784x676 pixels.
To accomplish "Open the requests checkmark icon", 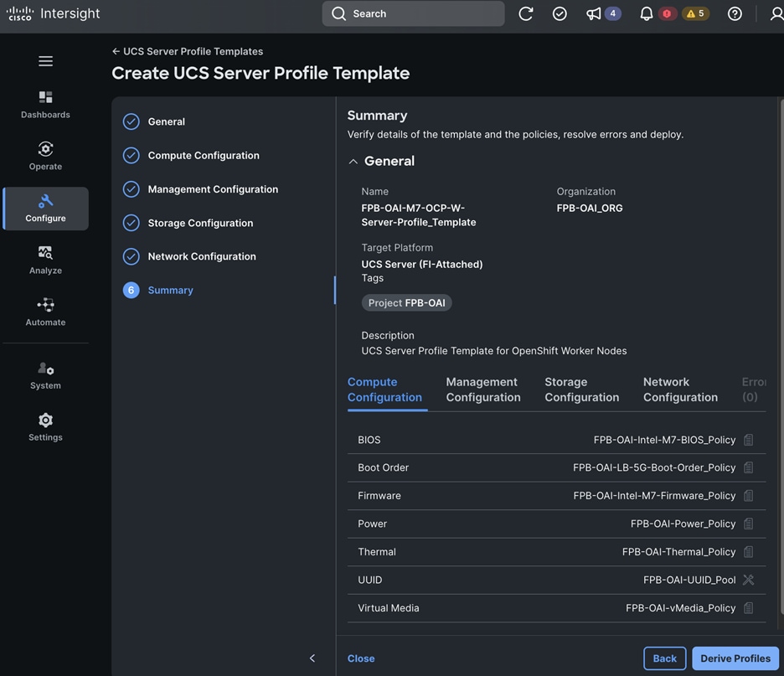I will pos(560,13).
